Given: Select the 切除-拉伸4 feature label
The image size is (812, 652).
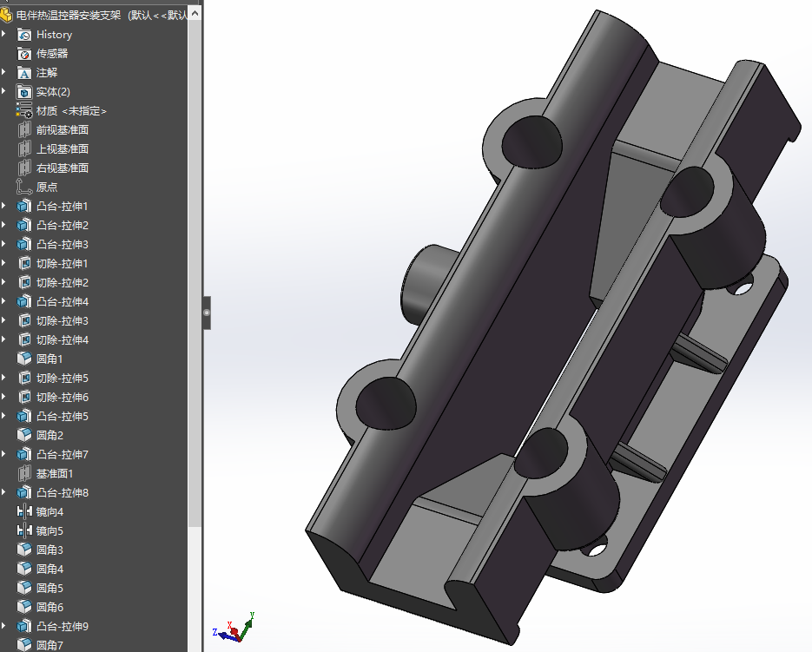Looking at the screenshot, I should click(63, 340).
